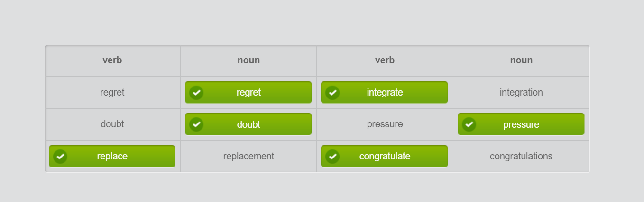Click the 'congratulations' noun cell
The height and width of the screenshot is (202, 644).
[x=521, y=156]
